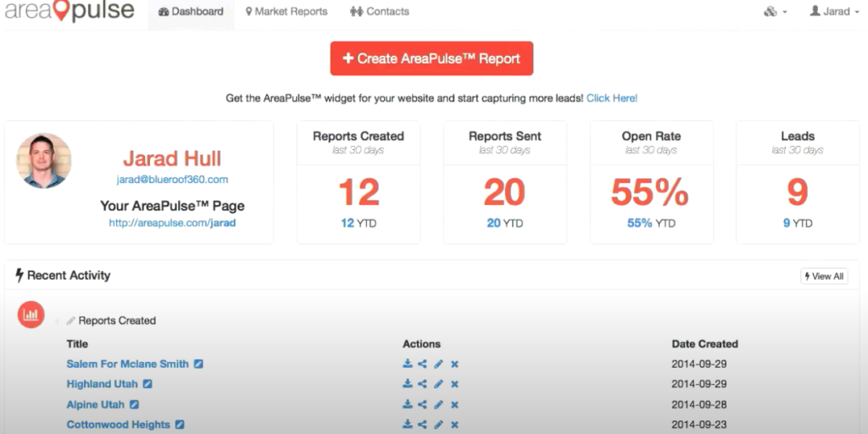This screenshot has height=434, width=868.
Task: Click the square edit icon beside Alpine Utah
Action: coord(134,404)
